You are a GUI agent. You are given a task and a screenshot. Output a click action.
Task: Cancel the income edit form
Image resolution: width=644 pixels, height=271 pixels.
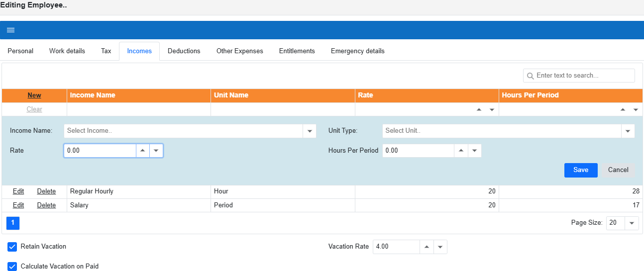[618, 170]
